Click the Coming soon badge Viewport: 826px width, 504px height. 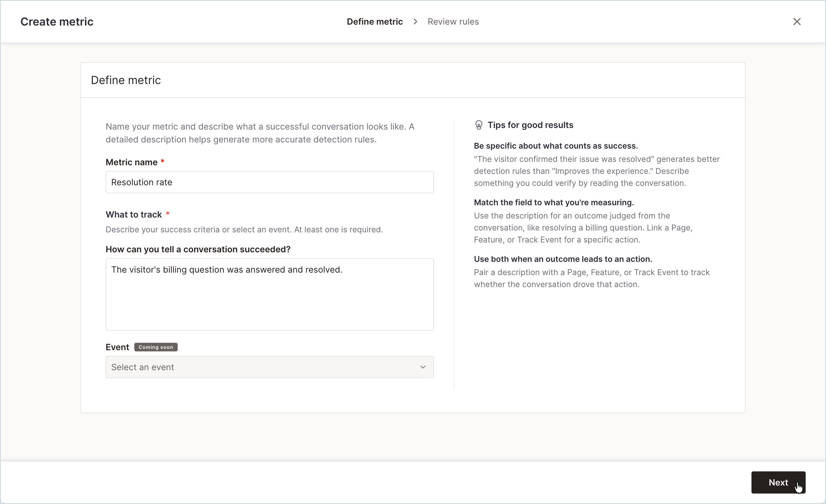click(x=156, y=347)
